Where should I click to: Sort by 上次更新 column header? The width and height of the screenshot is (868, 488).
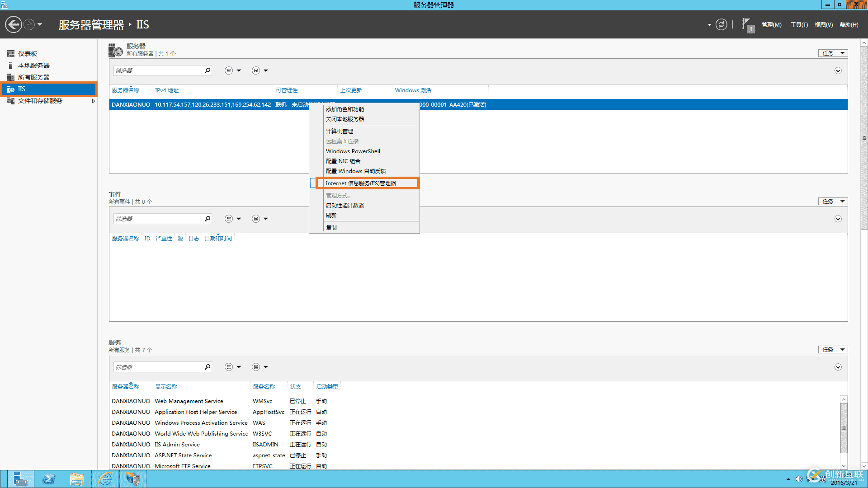351,90
